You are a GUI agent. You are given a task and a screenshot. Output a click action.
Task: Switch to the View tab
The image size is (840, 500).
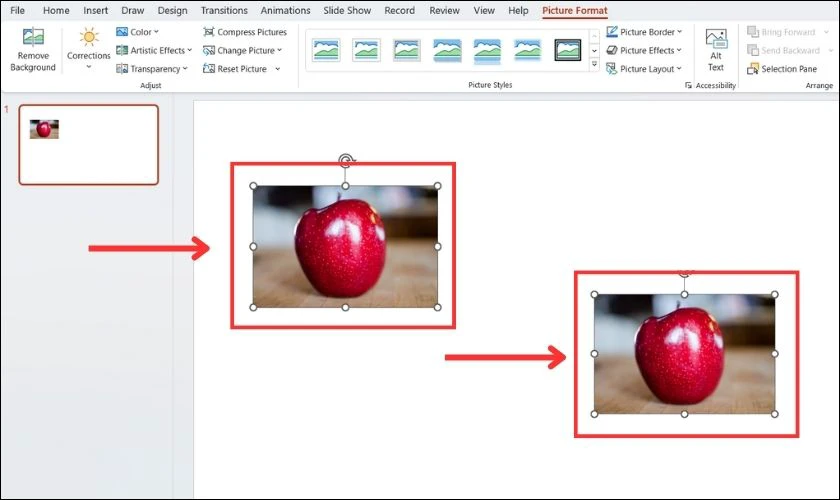pyautogui.click(x=484, y=10)
